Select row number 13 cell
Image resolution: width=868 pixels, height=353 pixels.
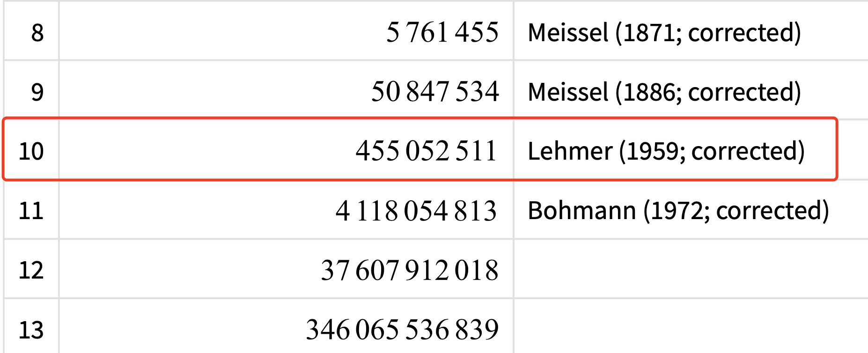pyautogui.click(x=31, y=326)
